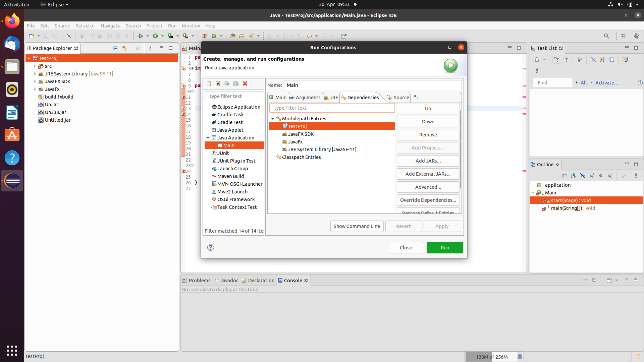
Task: Click the green Run toolbar button
Action: [x=155, y=36]
